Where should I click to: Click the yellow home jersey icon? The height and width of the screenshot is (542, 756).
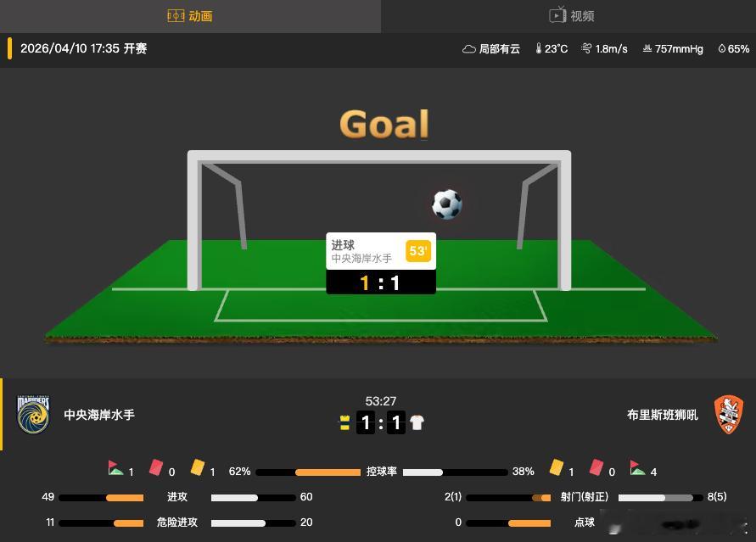pyautogui.click(x=344, y=422)
